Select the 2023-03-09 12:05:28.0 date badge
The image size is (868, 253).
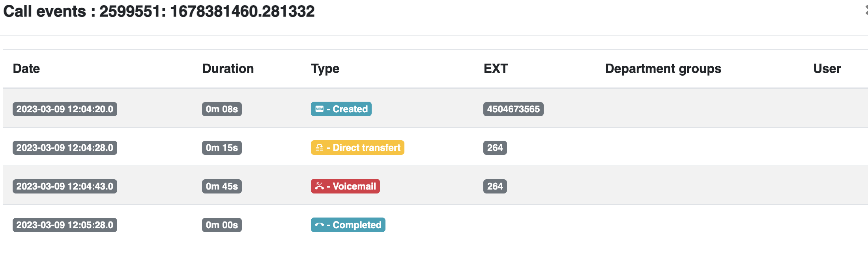(65, 225)
